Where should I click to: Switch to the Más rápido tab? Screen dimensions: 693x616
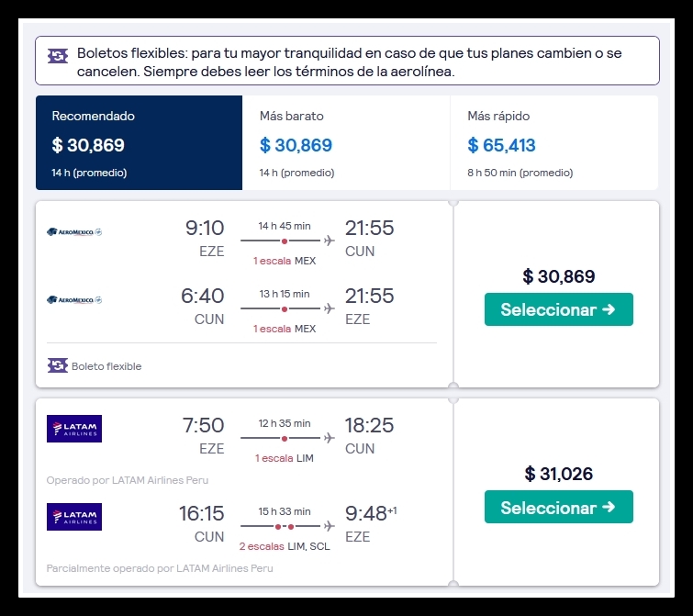pyautogui.click(x=554, y=142)
